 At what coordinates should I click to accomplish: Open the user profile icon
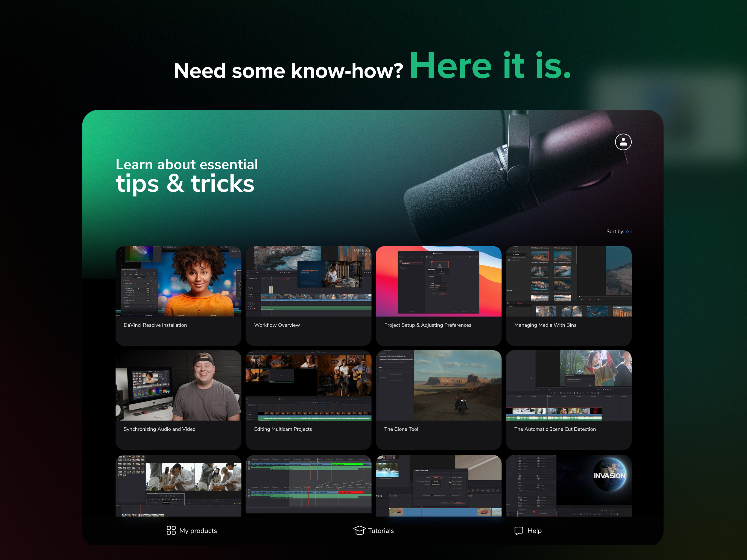coord(623,142)
